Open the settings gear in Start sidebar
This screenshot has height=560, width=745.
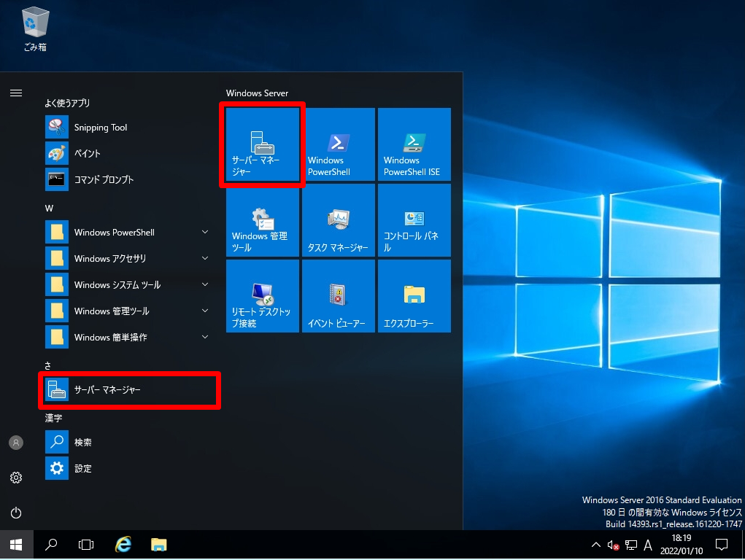(16, 478)
